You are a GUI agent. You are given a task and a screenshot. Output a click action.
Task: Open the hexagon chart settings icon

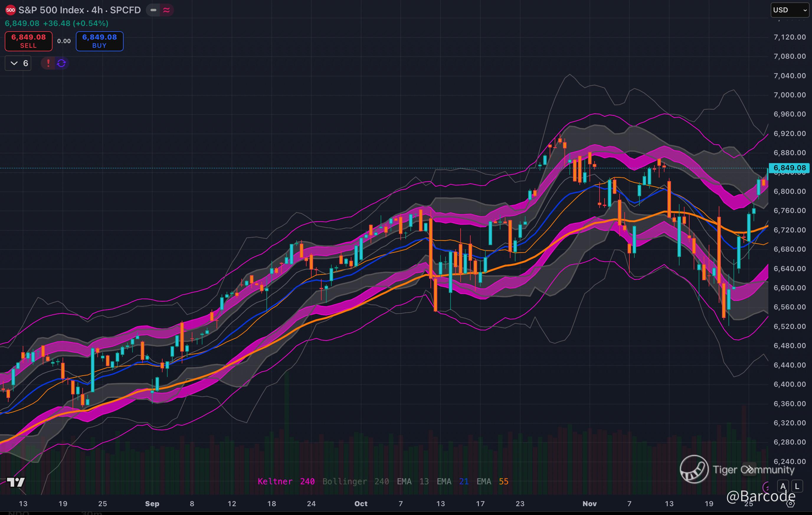coord(790,503)
